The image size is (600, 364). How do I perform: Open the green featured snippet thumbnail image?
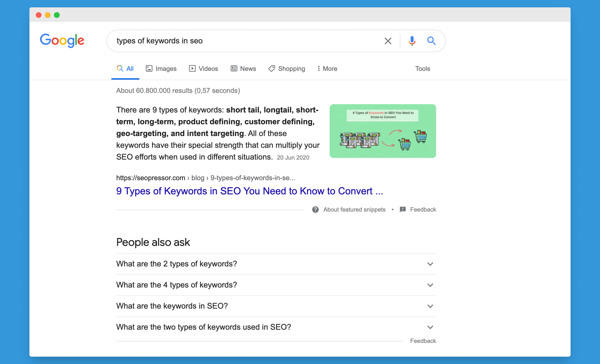tap(383, 131)
